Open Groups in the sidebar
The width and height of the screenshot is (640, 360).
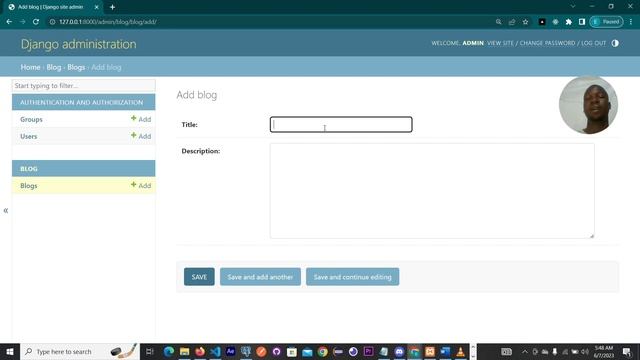pyautogui.click(x=31, y=119)
